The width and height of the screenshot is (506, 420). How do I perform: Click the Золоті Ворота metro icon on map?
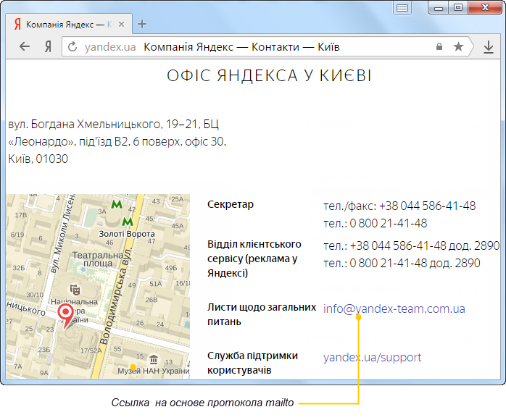click(x=128, y=222)
